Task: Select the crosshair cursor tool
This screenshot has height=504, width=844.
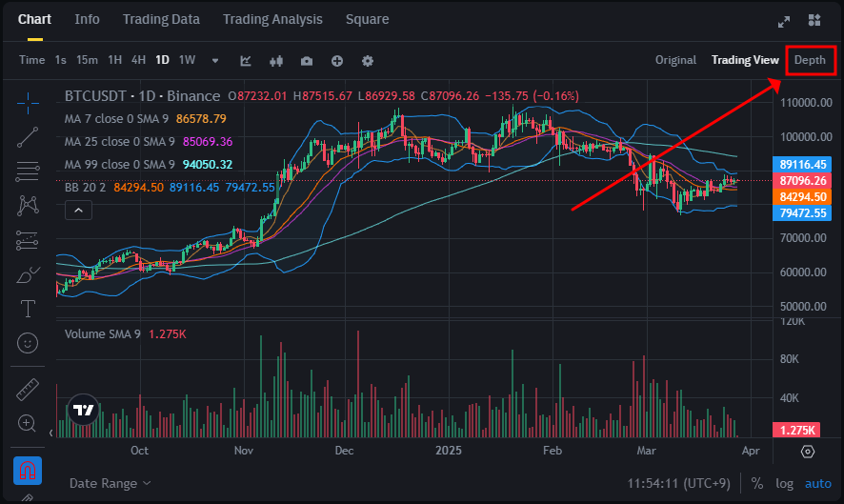Action: pos(28,100)
